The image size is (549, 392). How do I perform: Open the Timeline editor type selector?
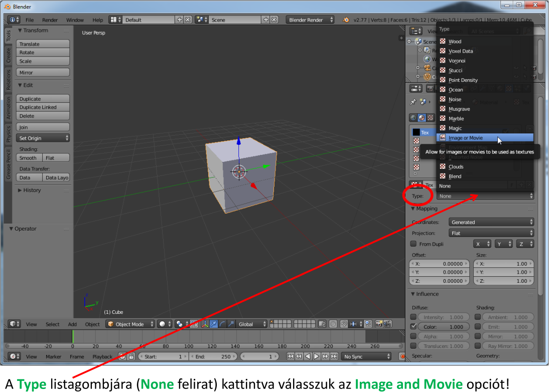click(14, 356)
